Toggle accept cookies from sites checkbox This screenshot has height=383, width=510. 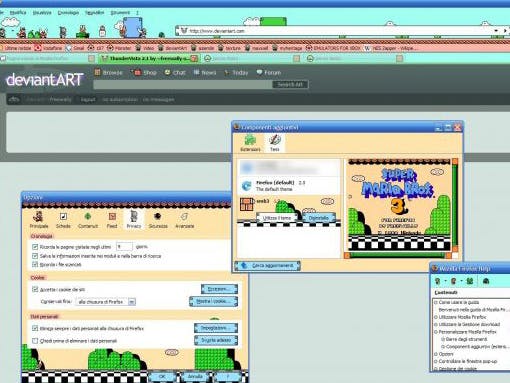(35, 289)
